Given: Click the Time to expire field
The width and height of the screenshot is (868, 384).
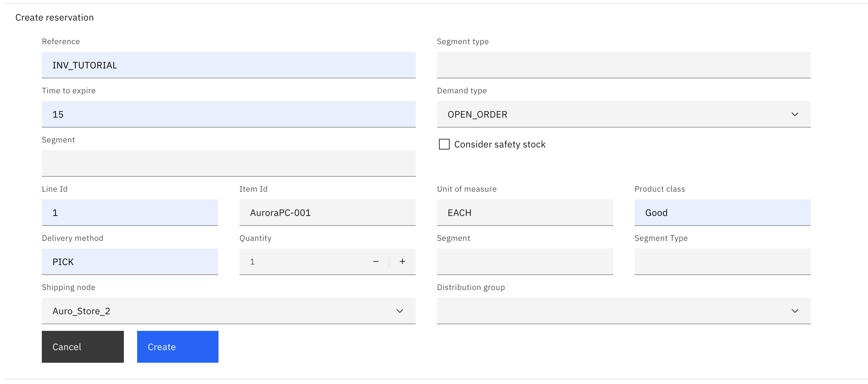Looking at the screenshot, I should 228,114.
